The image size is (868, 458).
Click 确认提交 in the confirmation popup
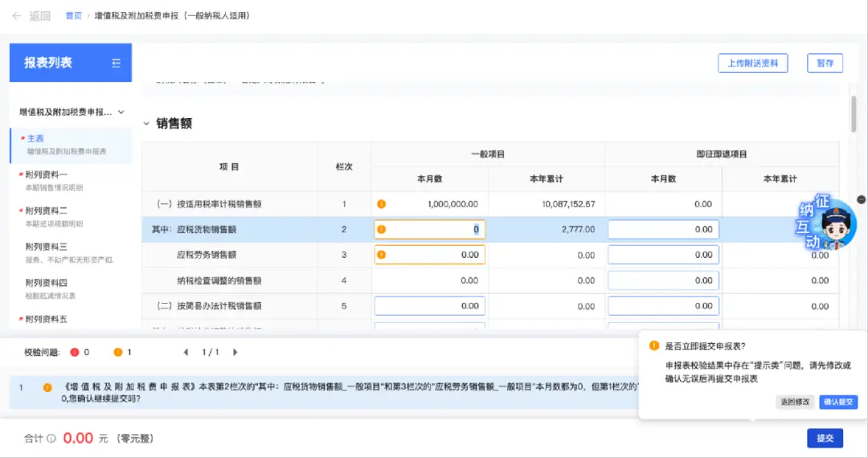point(838,402)
